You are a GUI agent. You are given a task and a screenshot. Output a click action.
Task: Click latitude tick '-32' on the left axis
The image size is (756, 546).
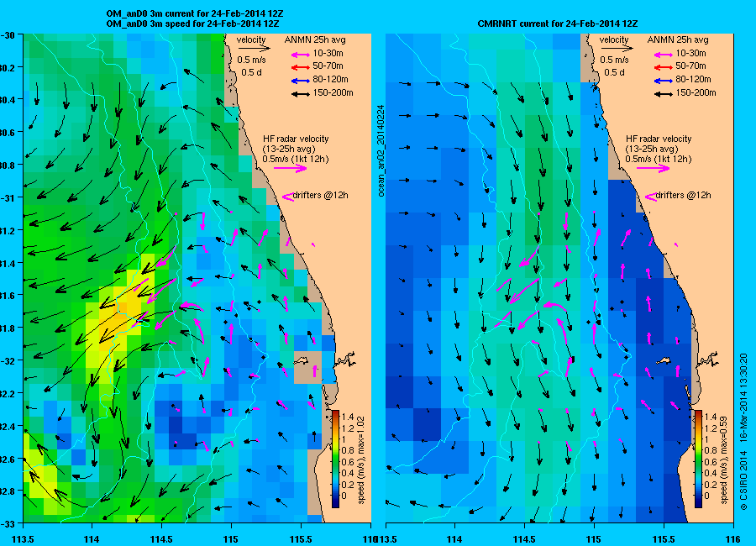pyautogui.click(x=7, y=361)
